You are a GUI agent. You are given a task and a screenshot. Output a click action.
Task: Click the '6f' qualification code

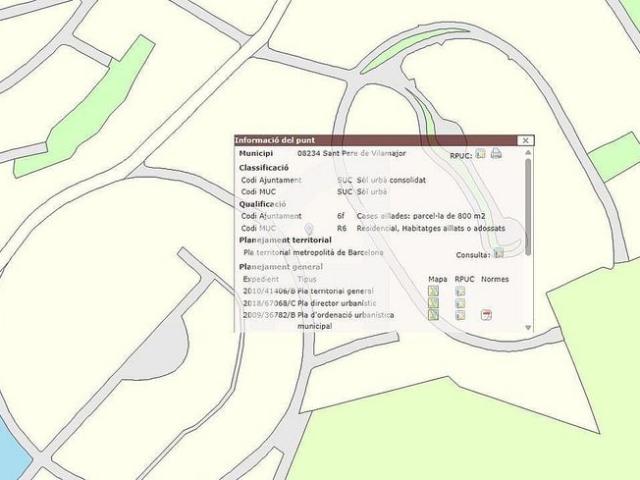[x=341, y=216]
